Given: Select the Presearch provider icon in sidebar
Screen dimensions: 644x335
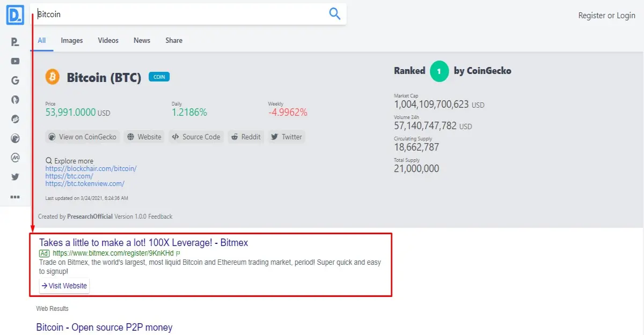Looking at the screenshot, I should (x=15, y=42).
